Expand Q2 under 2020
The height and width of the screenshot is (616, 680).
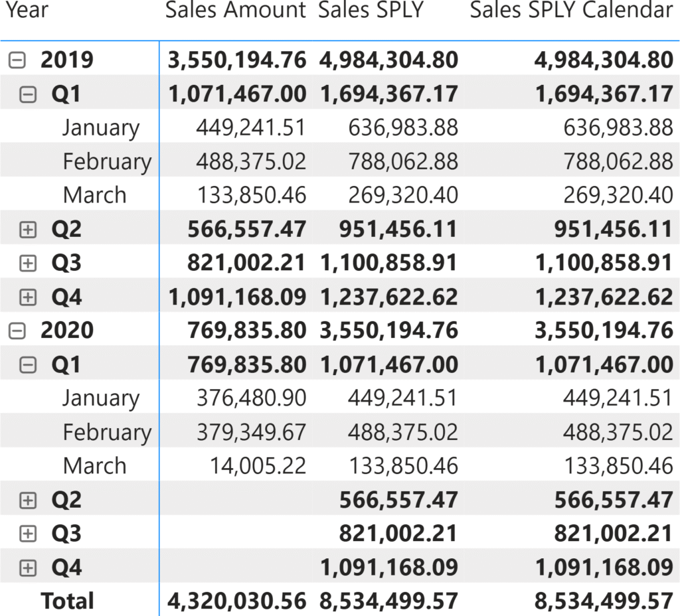pyautogui.click(x=28, y=500)
